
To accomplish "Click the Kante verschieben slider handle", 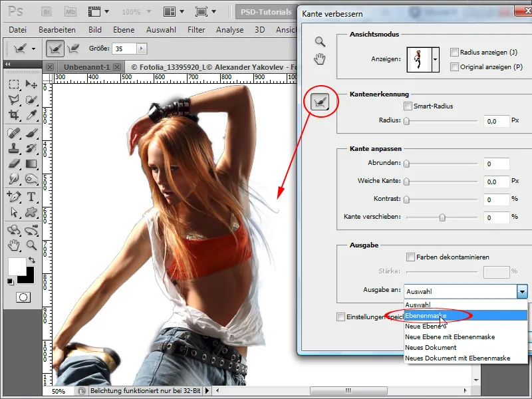I will (442, 217).
